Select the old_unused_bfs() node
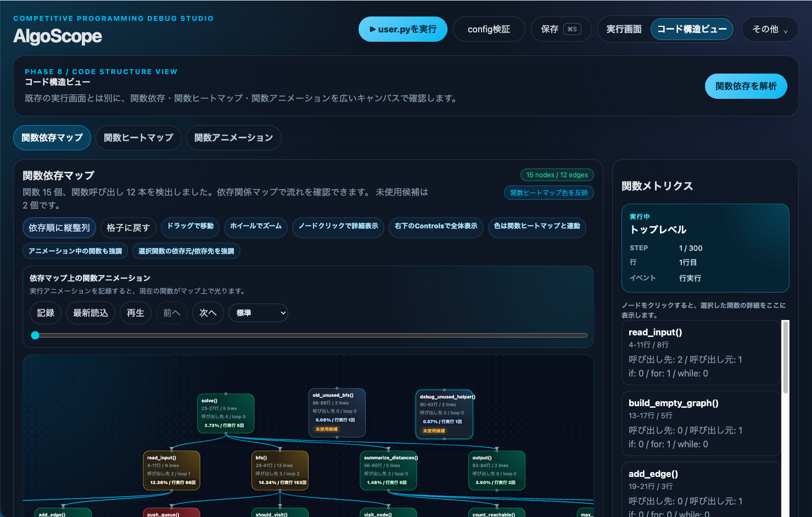The width and height of the screenshot is (812, 517). tap(337, 413)
